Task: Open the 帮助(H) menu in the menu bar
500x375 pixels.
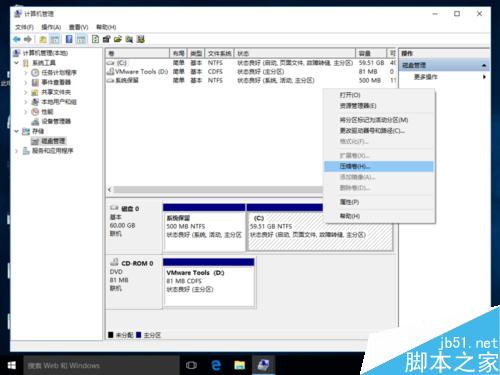Action: (106, 27)
